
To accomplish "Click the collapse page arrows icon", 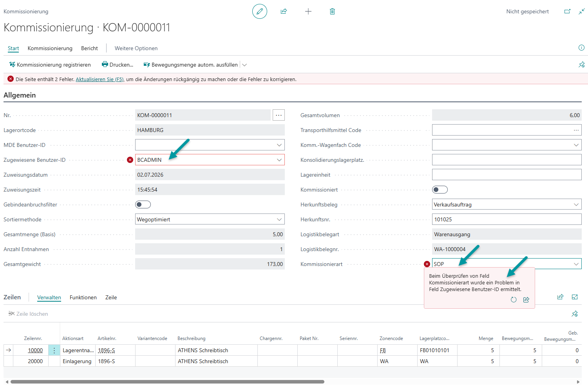I will click(582, 11).
